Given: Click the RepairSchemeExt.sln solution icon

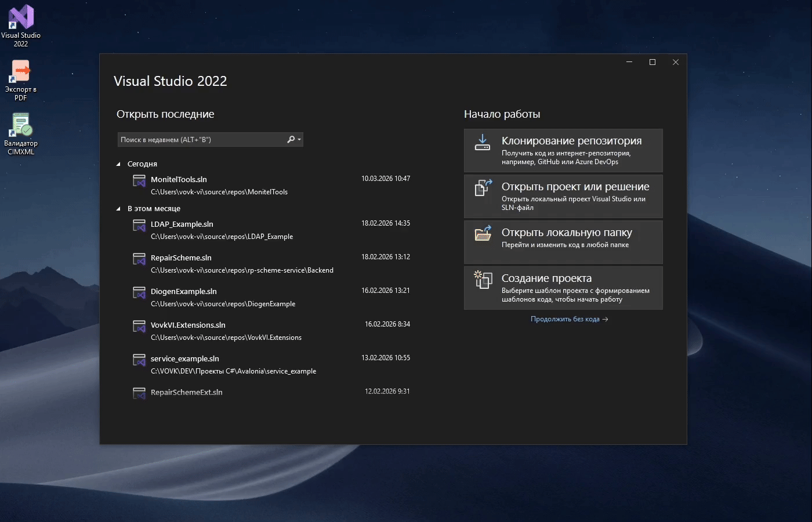Looking at the screenshot, I should (139, 394).
